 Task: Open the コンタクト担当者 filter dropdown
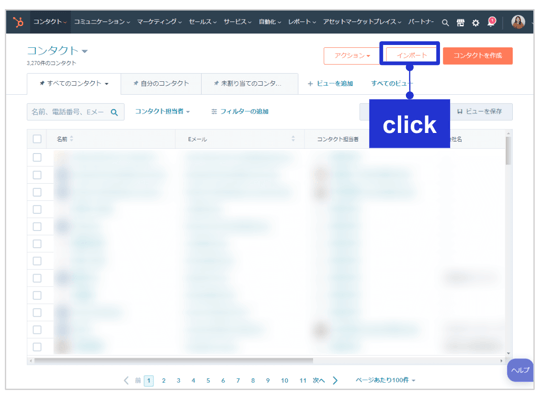(x=162, y=111)
